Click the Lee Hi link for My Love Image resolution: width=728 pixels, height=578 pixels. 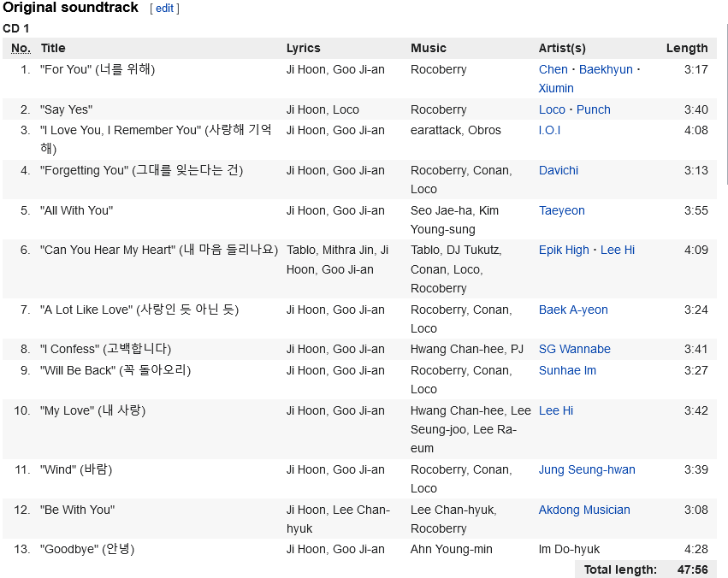pos(556,410)
